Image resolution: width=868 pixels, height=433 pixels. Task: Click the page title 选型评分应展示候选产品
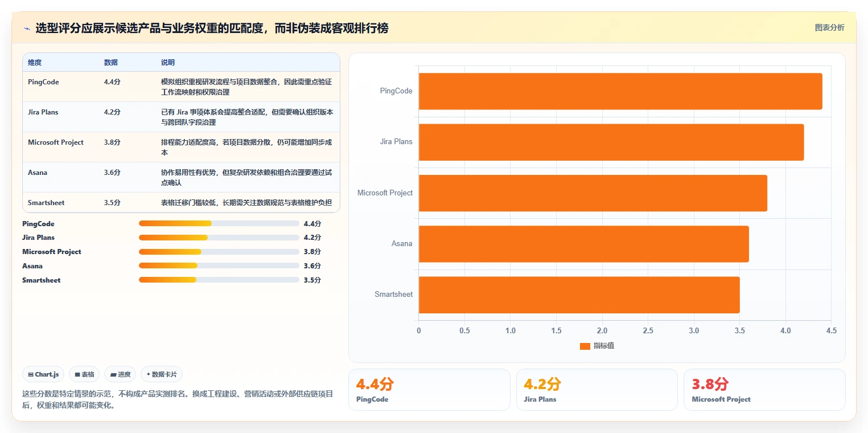point(212,28)
